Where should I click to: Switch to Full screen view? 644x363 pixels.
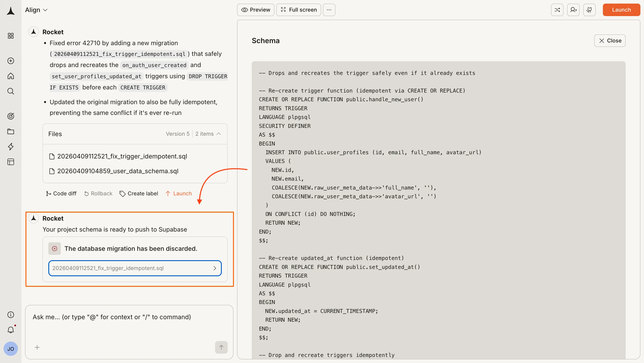tap(299, 10)
